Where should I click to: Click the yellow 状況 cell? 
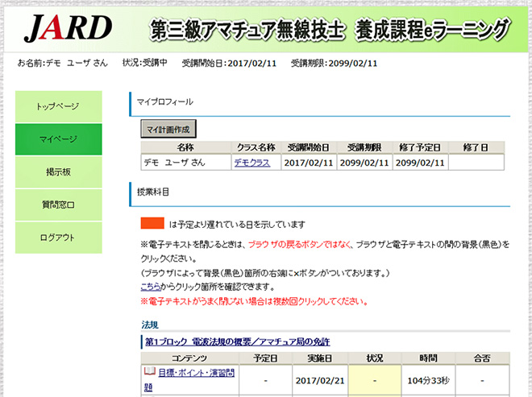(x=375, y=381)
